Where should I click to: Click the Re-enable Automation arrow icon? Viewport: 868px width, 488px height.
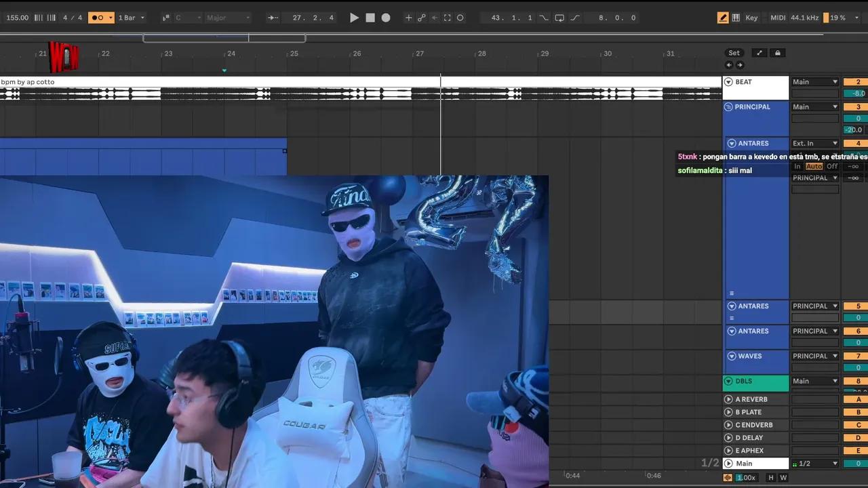tap(435, 18)
